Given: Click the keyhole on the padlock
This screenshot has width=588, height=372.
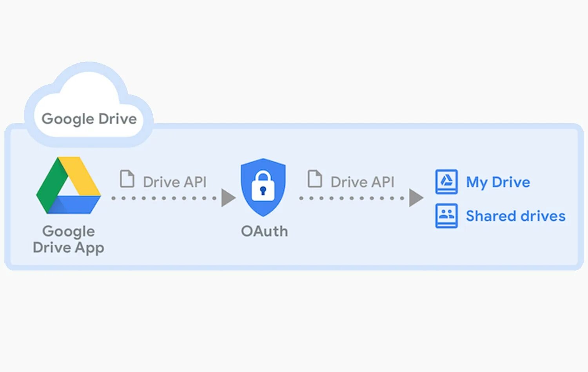Looking at the screenshot, I should [263, 191].
